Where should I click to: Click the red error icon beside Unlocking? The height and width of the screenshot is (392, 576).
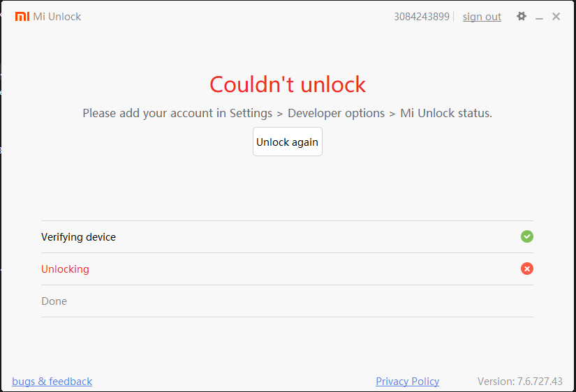527,269
